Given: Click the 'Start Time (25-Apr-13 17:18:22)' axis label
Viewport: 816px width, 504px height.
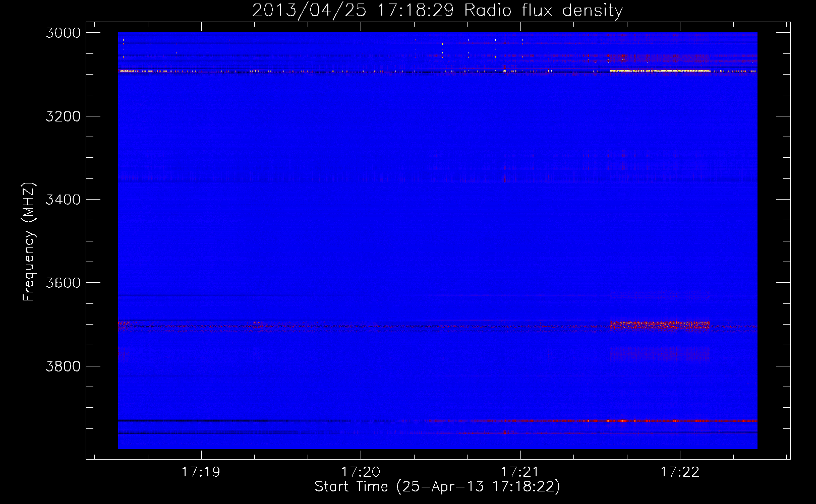Looking at the screenshot, I should click(437, 487).
